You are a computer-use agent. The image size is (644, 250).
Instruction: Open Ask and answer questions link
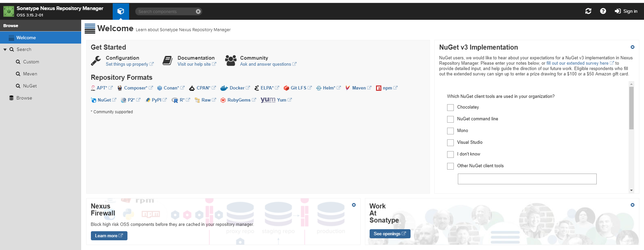(x=268, y=64)
